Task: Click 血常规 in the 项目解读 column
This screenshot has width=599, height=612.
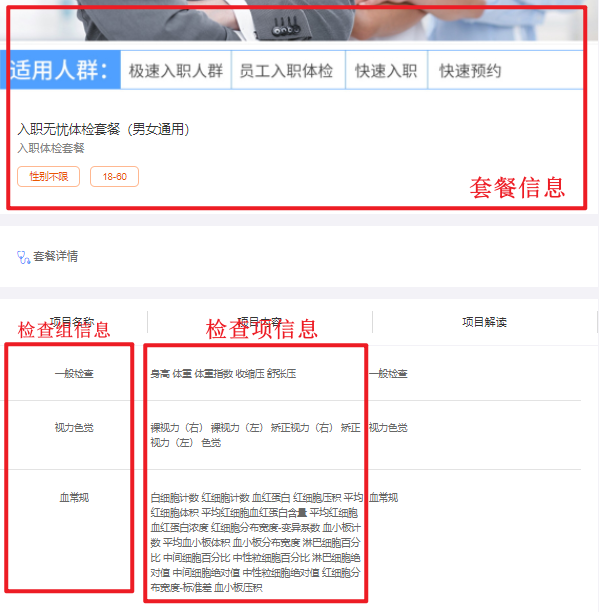Action: click(x=383, y=497)
